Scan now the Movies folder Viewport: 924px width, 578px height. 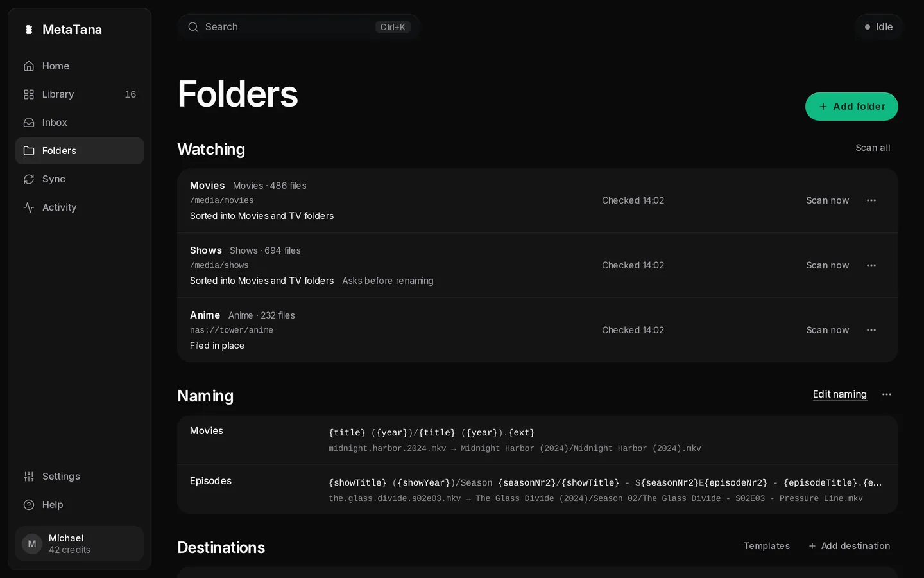(x=827, y=200)
